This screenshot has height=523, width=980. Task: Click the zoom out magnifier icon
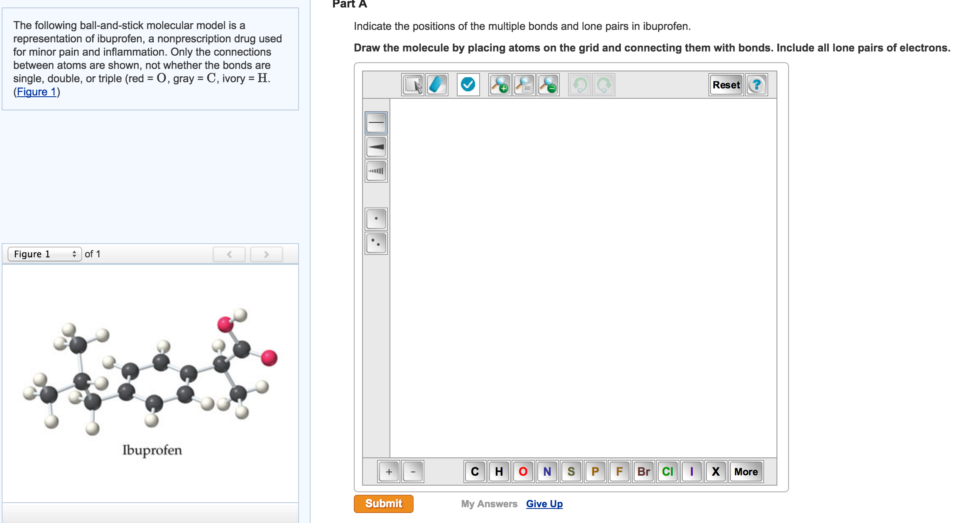coord(547,85)
